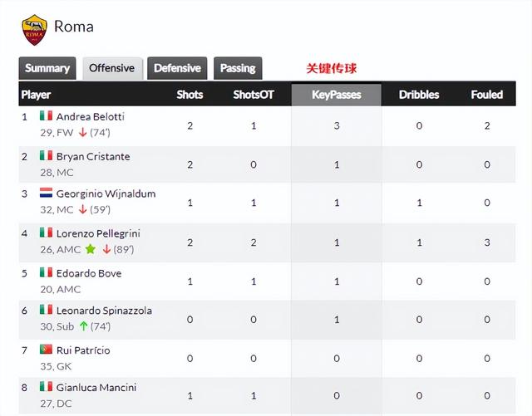Click the Roma club crest logo
Viewport: 532px width, 416px height.
[34, 30]
